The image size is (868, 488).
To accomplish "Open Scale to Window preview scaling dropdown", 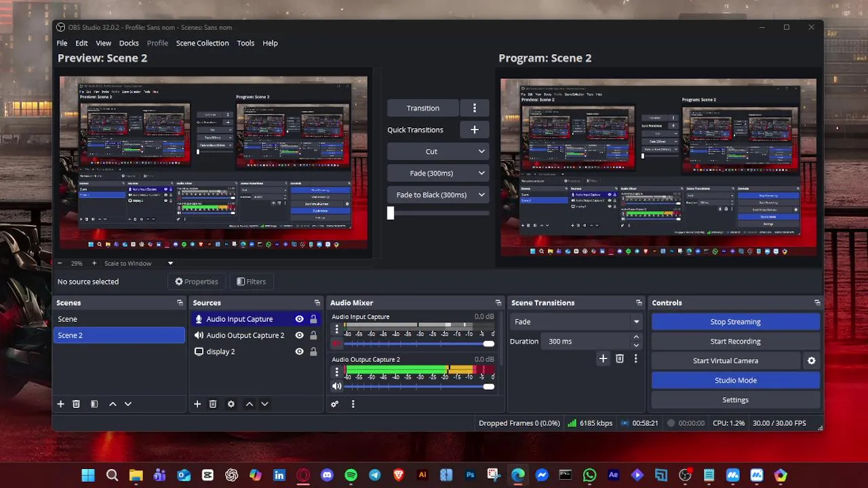I will [x=138, y=263].
